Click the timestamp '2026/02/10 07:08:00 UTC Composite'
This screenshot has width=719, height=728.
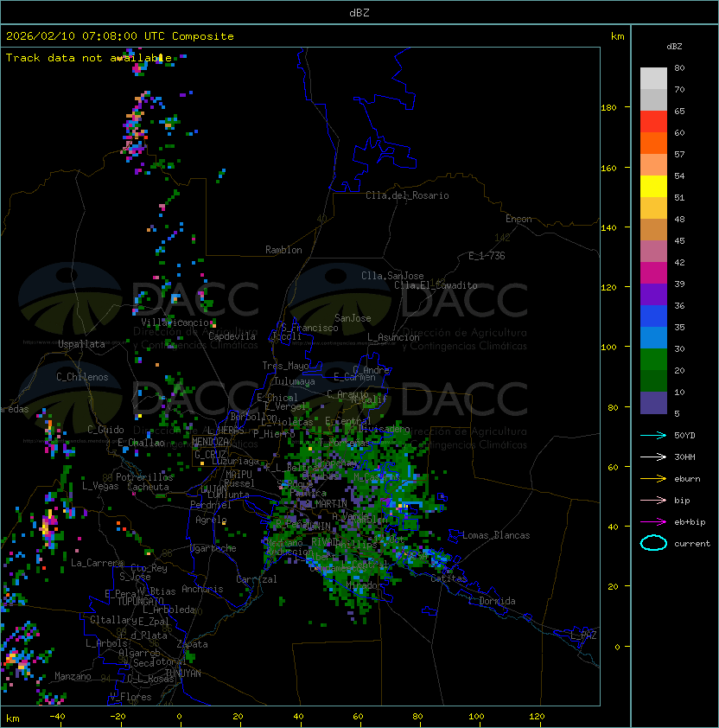coord(120,36)
